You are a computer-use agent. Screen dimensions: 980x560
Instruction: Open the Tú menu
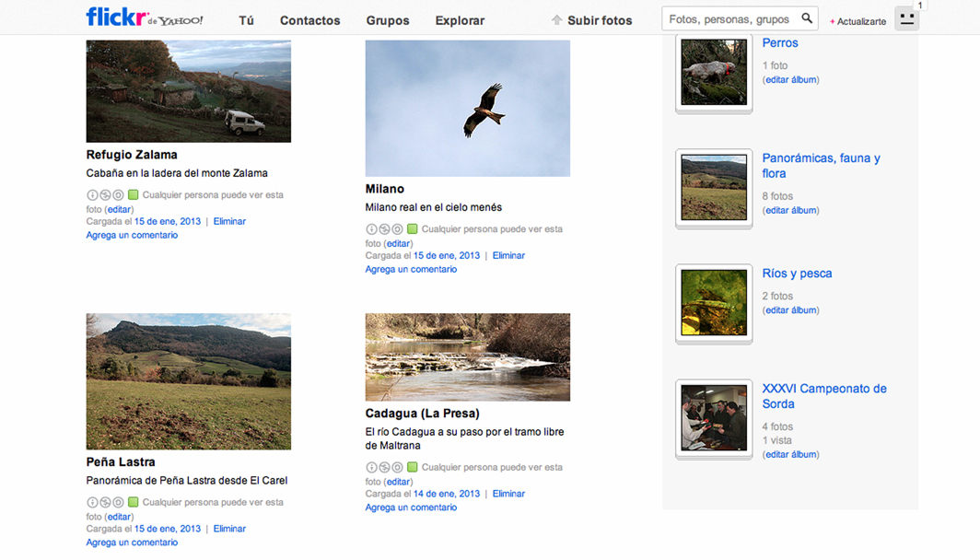tap(246, 20)
